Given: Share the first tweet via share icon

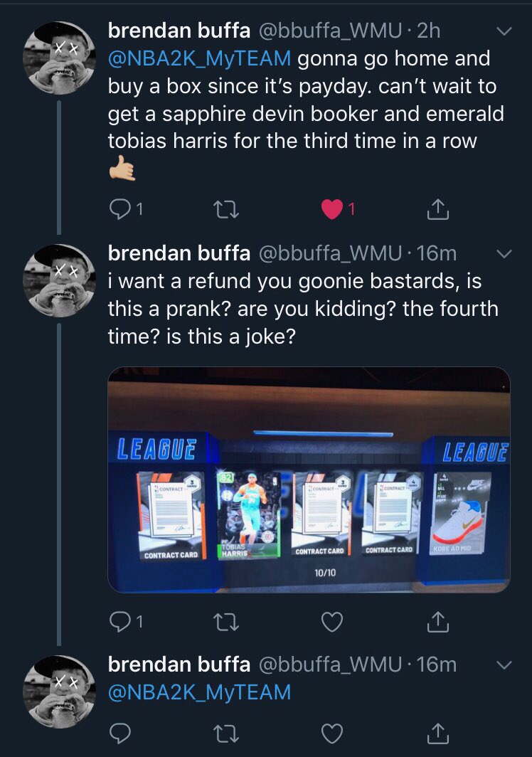Looking at the screenshot, I should pyautogui.click(x=438, y=209).
